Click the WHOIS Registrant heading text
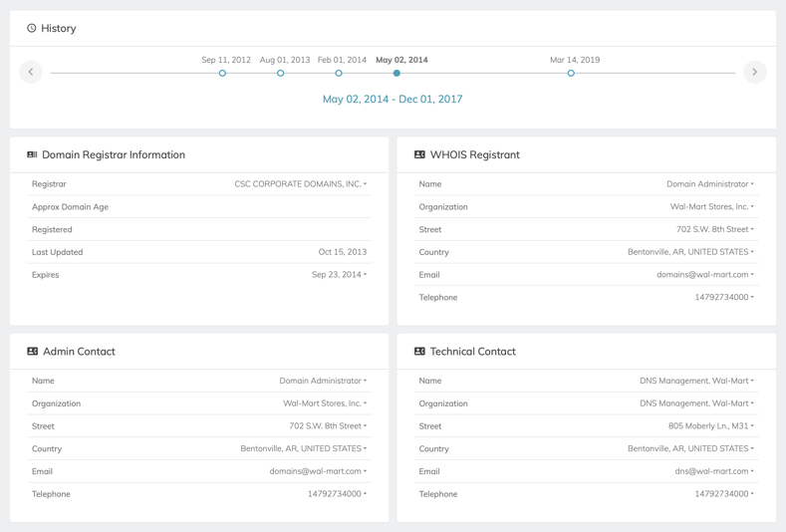 [x=475, y=154]
